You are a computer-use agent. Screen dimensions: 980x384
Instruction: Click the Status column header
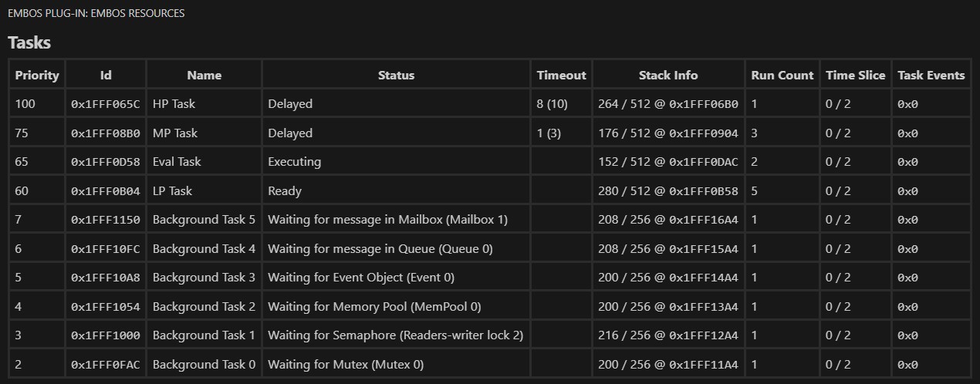[396, 75]
